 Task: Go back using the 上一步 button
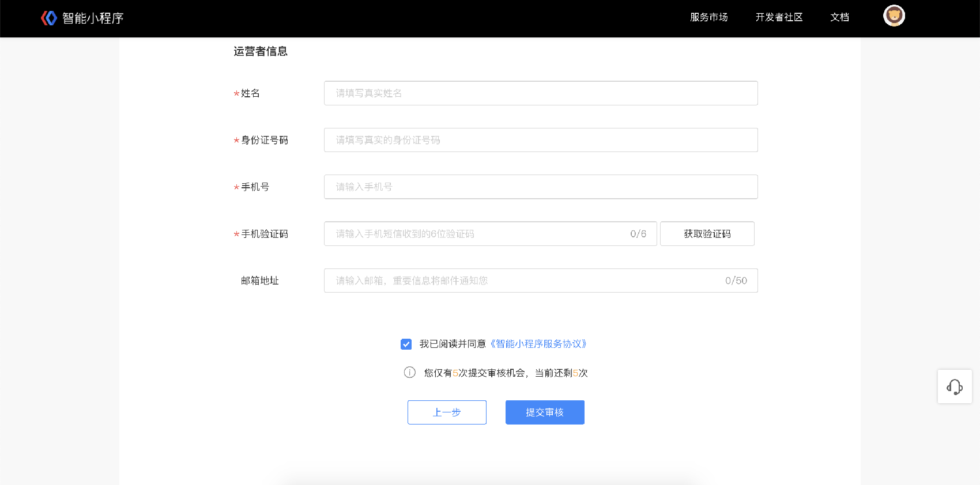tap(447, 412)
